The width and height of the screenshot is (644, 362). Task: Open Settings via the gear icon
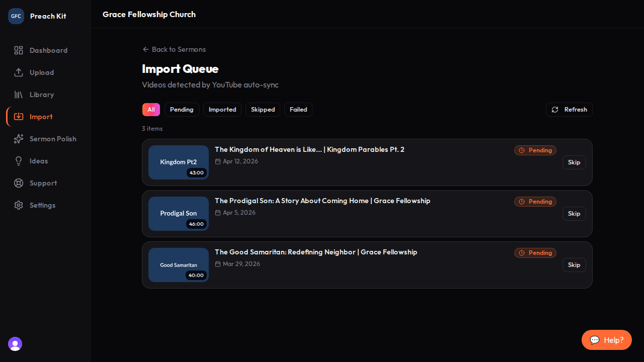point(19,205)
